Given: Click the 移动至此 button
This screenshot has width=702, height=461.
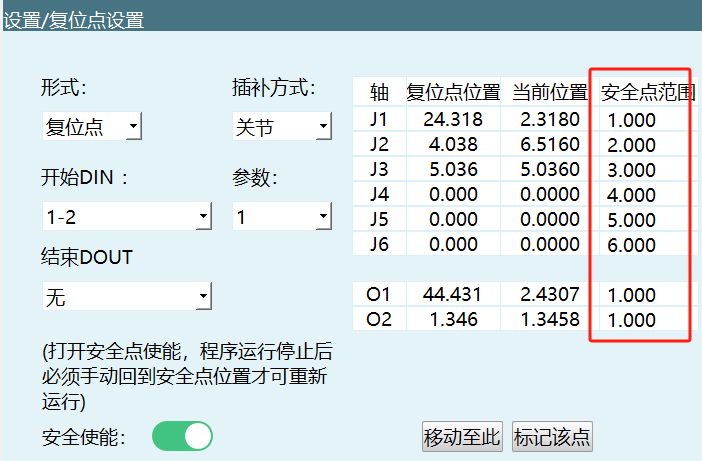Looking at the screenshot, I should [x=462, y=436].
